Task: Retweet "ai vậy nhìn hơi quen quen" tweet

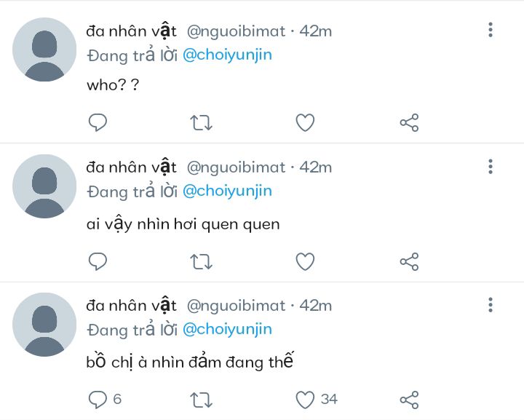Action: point(201,261)
